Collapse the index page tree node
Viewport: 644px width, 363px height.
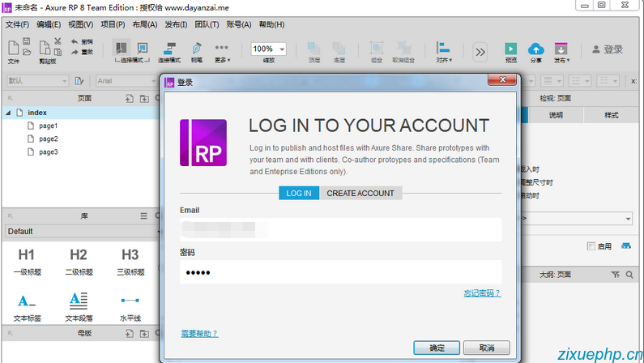coord(8,113)
